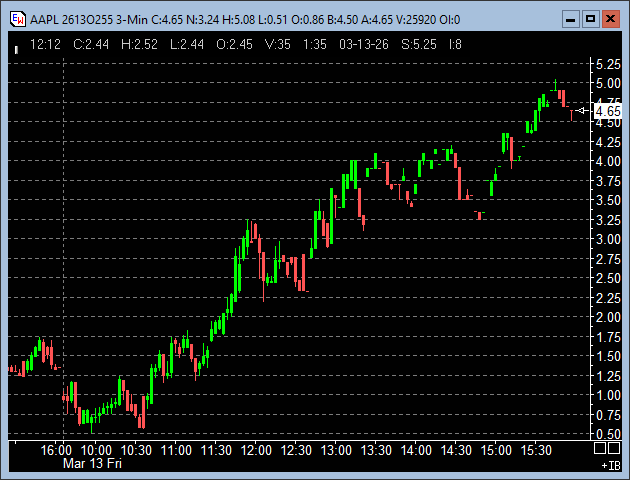Select the 12:00 time axis label
The height and width of the screenshot is (480, 630).
coord(256,451)
